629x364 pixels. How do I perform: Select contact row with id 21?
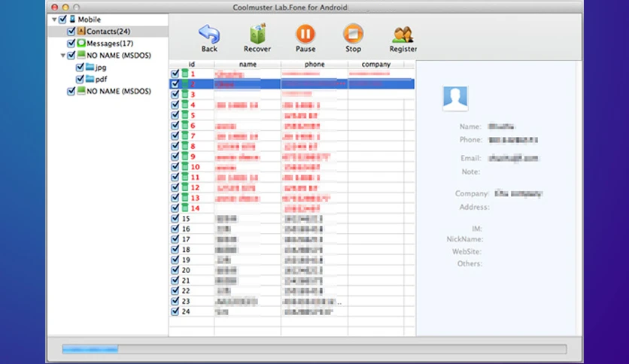[x=292, y=281]
